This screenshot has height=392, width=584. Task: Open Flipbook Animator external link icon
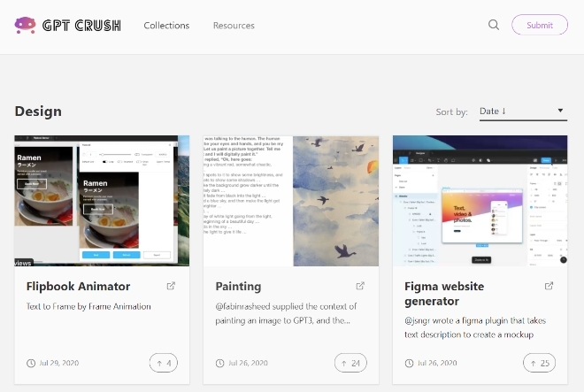[x=171, y=286]
